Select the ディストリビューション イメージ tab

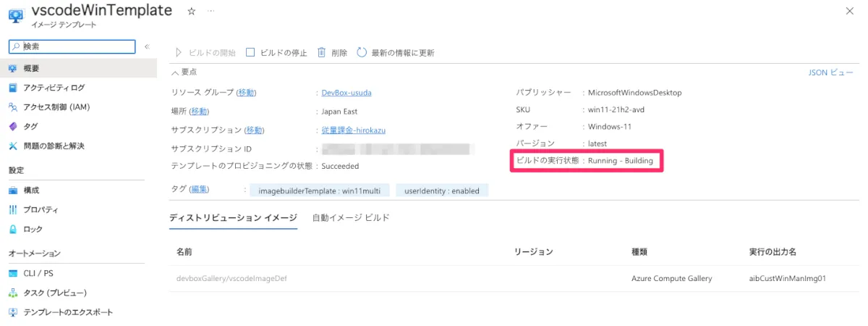233,217
